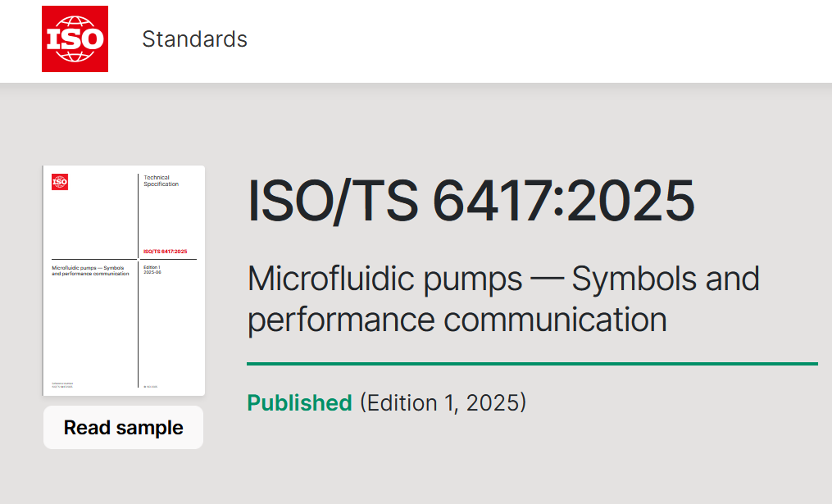Click the "performance communication" subtitle line
Viewport: 832px width, 504px height.
coord(457,320)
